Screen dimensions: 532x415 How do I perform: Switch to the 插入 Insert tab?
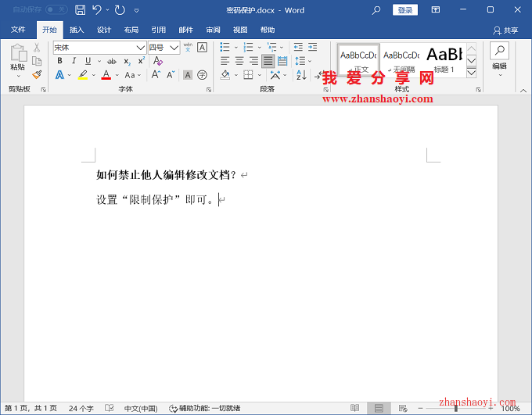[77, 30]
